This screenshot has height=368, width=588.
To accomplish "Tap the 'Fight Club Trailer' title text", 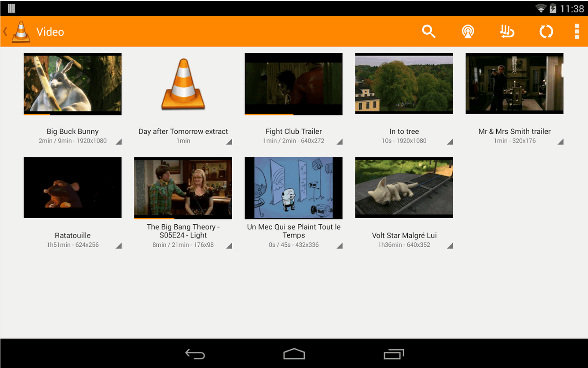I will 294,131.
